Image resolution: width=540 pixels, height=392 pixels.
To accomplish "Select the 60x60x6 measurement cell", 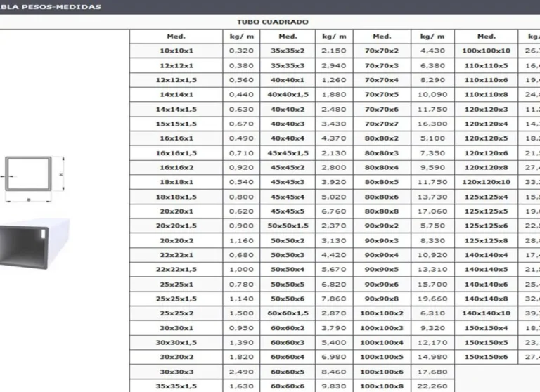I will click(288, 386).
